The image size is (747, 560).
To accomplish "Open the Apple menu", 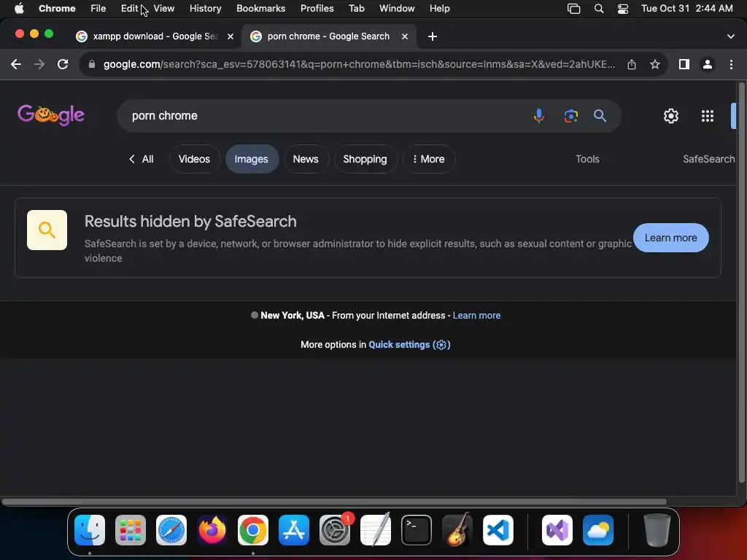I will point(19,9).
